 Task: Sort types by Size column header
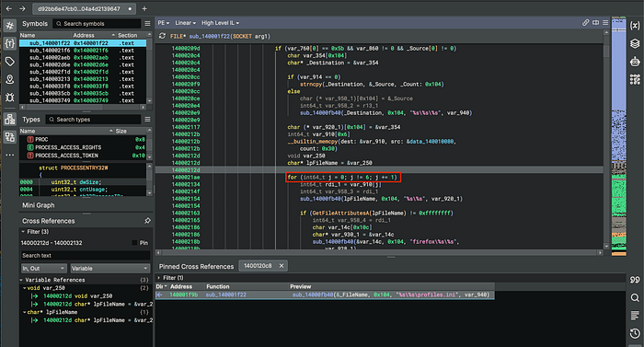[x=131, y=131]
